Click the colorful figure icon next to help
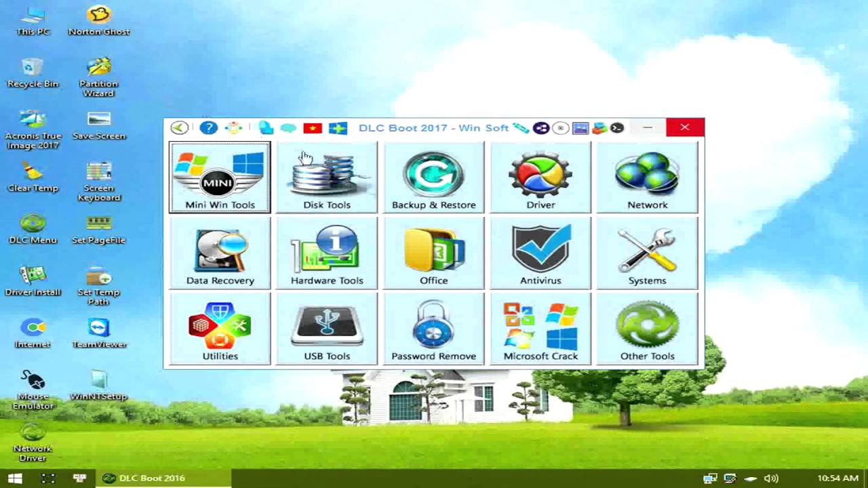 (233, 127)
